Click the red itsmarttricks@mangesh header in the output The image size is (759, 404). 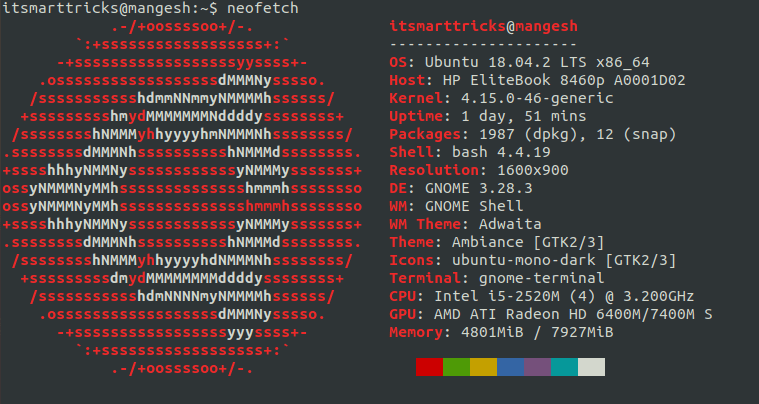click(x=473, y=26)
